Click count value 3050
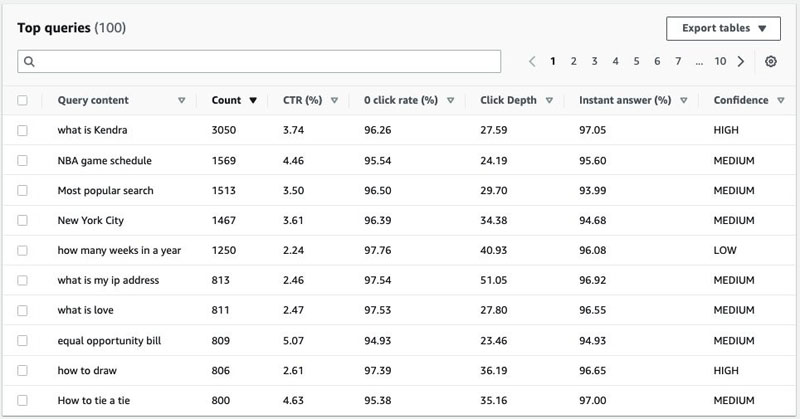This screenshot has height=419, width=800. tap(223, 130)
